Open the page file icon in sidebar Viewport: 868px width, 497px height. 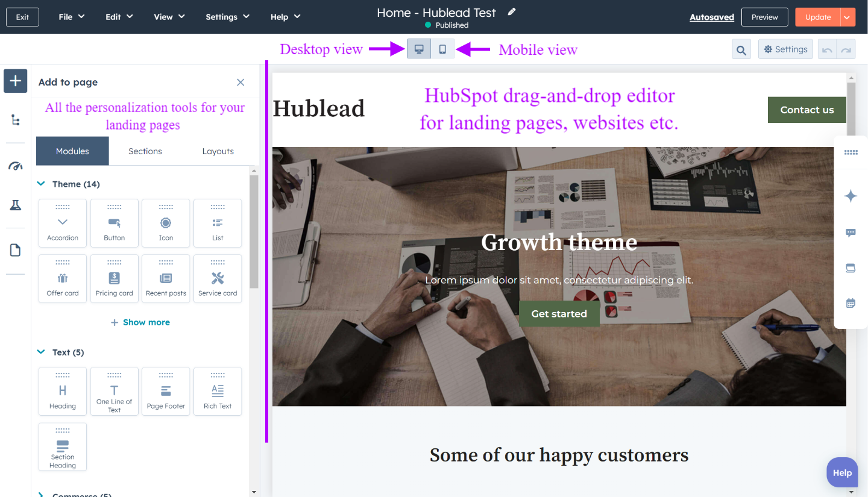(15, 250)
